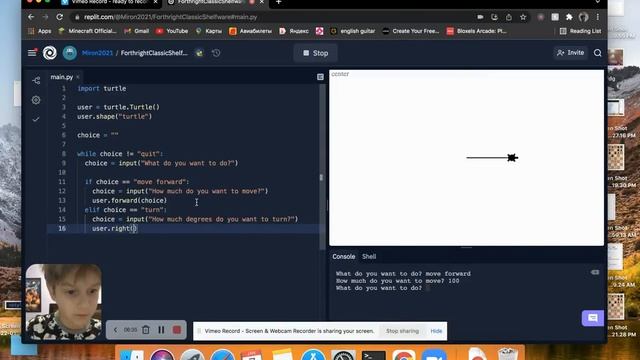The width and height of the screenshot is (640, 360).
Task: Close the main.py tab
Action: [78, 77]
